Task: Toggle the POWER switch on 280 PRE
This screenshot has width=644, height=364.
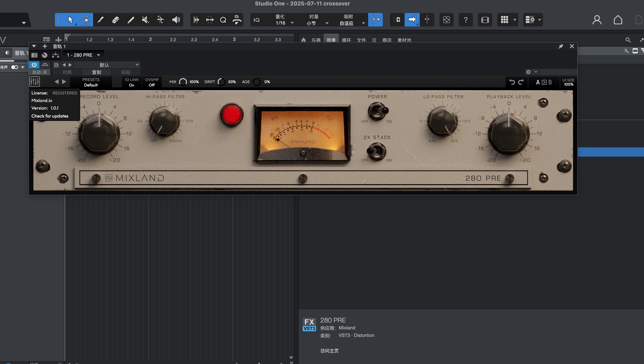Action: point(378,110)
